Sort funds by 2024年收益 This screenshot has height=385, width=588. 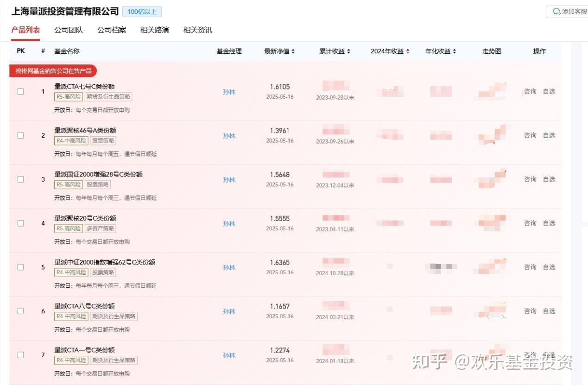[391, 51]
